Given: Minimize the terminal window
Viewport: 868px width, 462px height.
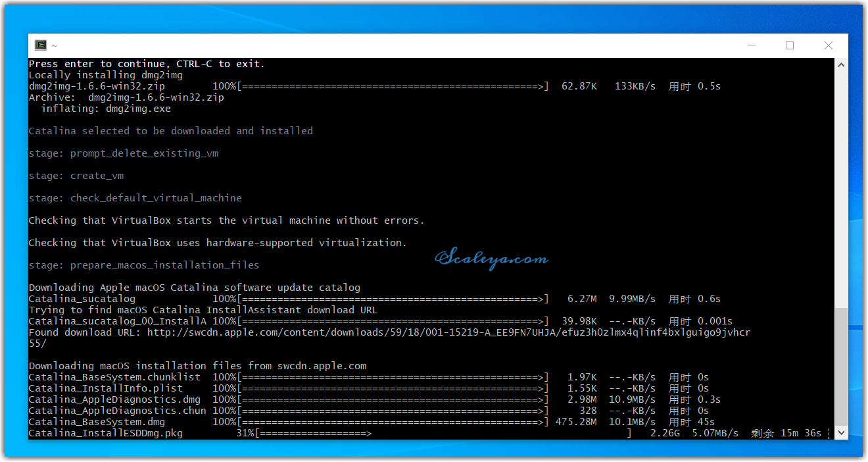Looking at the screenshot, I should [x=752, y=45].
